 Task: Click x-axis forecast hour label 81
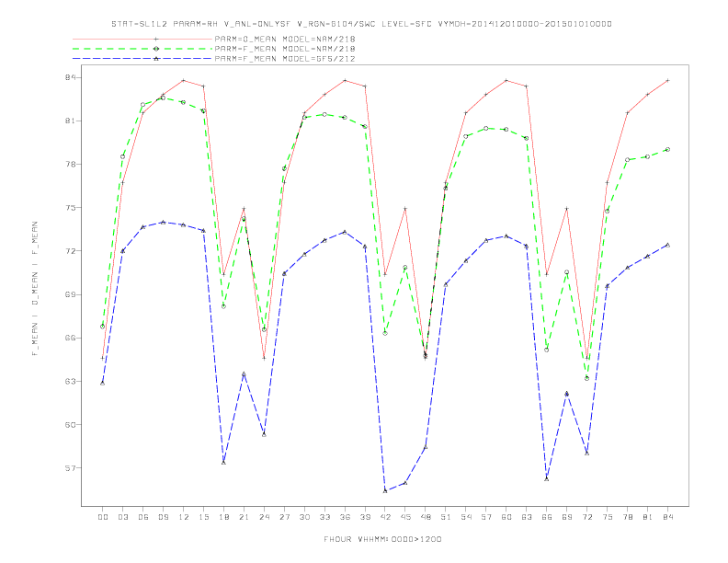coord(648,517)
